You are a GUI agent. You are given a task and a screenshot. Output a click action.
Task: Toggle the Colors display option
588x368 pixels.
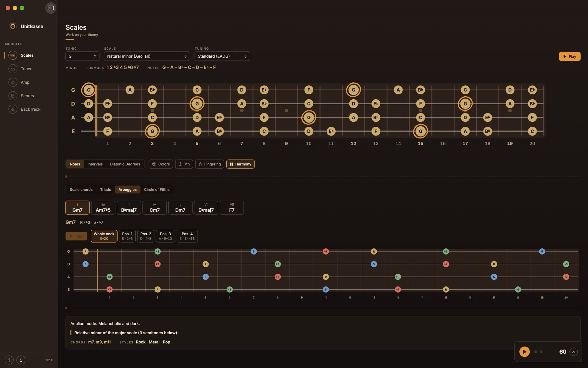(x=161, y=164)
